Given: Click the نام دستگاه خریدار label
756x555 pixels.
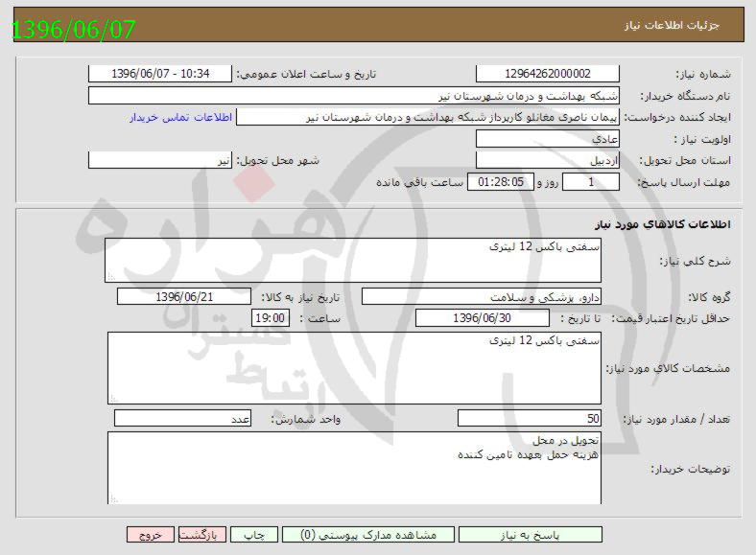Looking at the screenshot, I should click(685, 97).
